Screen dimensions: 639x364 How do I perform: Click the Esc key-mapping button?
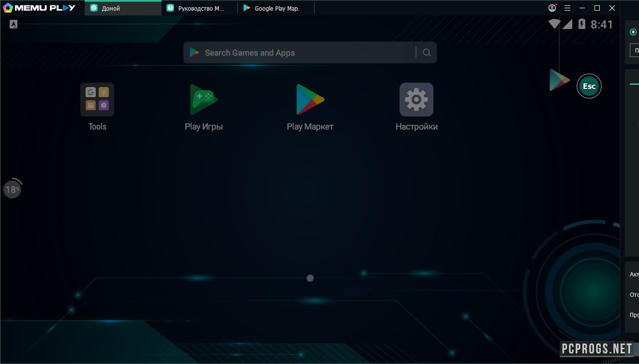[x=589, y=87]
